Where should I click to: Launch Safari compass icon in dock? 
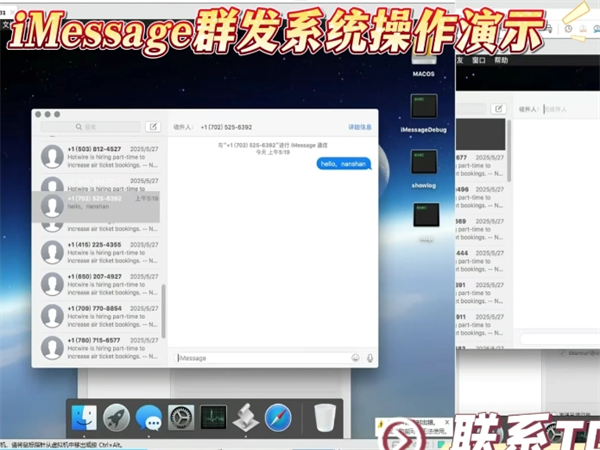278,417
